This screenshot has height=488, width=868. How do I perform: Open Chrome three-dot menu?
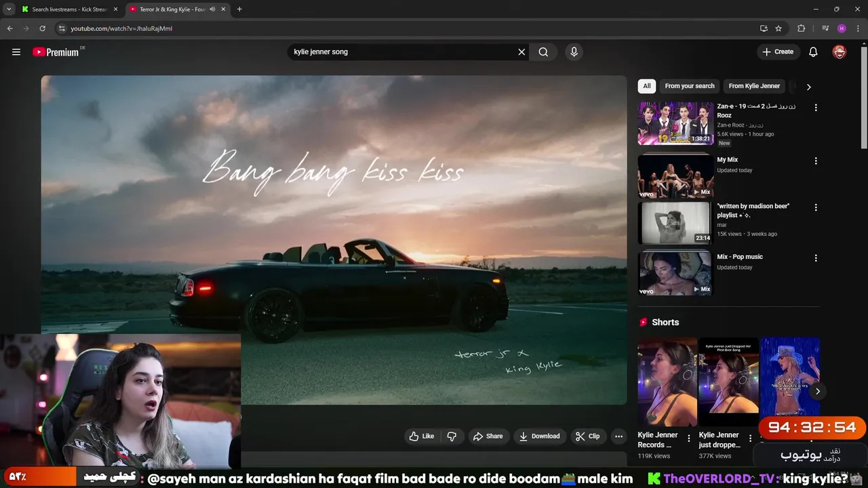(x=857, y=28)
